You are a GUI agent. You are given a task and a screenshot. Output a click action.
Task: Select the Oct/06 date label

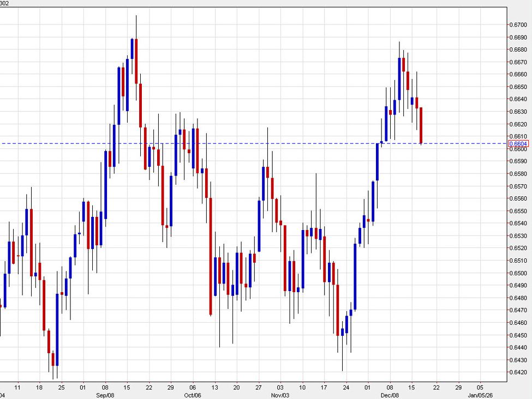[192, 395]
